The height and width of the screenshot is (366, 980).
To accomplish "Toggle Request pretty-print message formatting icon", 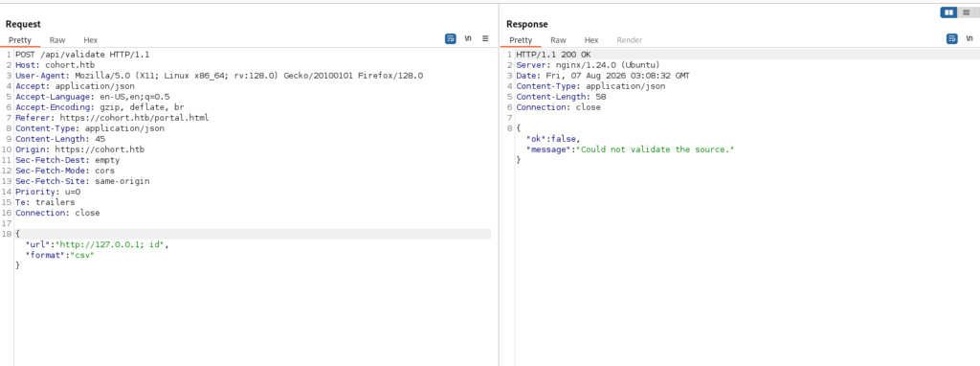I will tap(451, 38).
